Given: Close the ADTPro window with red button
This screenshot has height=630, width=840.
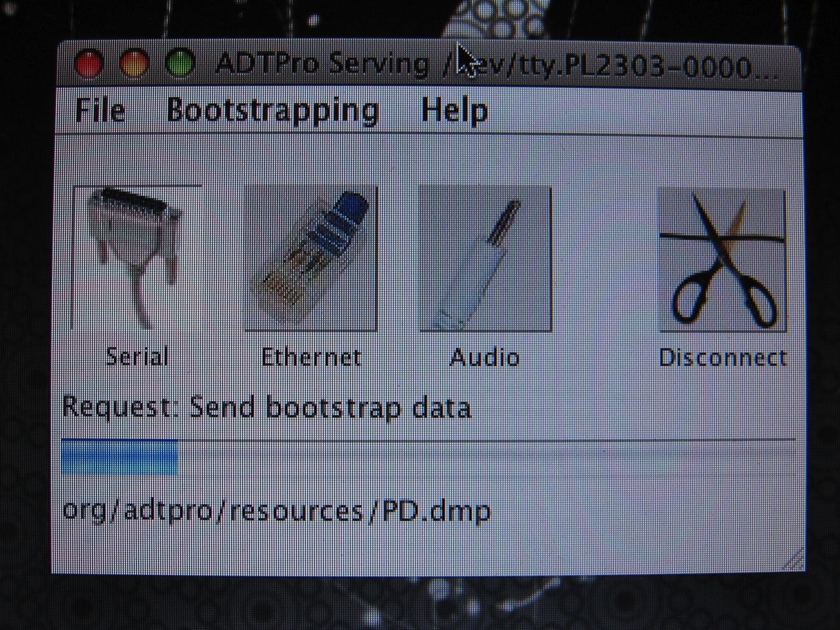Looking at the screenshot, I should click(x=89, y=64).
